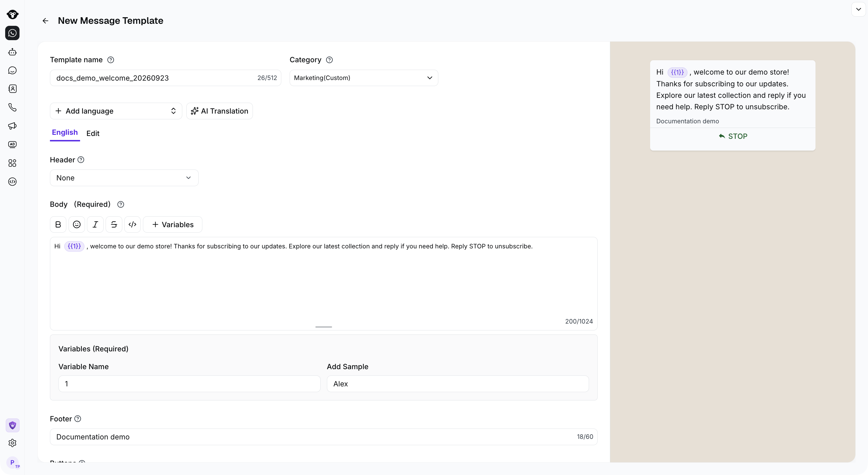Click into the Template name field

pyautogui.click(x=165, y=78)
